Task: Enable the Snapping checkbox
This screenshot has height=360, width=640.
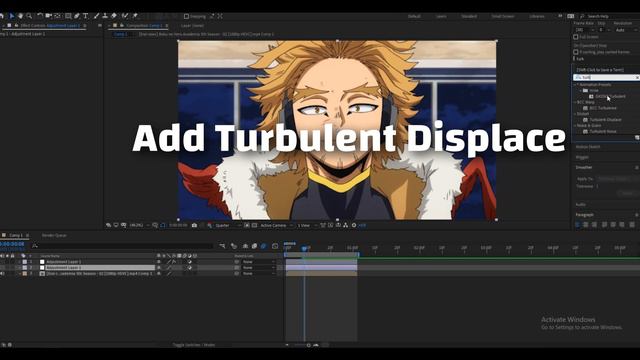Action: tap(186, 16)
